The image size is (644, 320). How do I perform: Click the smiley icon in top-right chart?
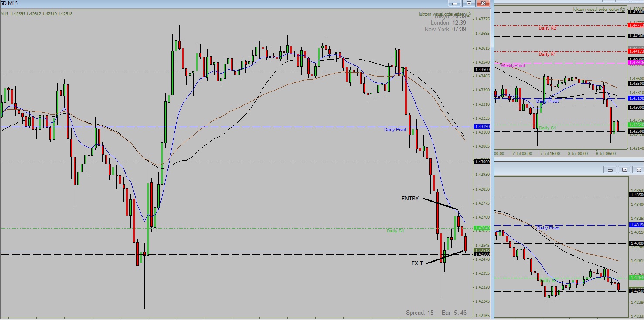[x=623, y=9]
